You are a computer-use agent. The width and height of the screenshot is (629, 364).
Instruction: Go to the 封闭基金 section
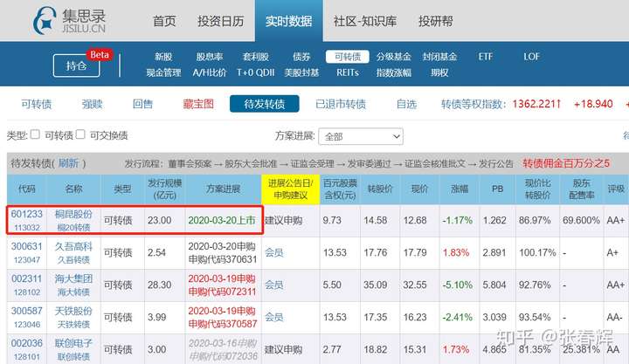[439, 57]
